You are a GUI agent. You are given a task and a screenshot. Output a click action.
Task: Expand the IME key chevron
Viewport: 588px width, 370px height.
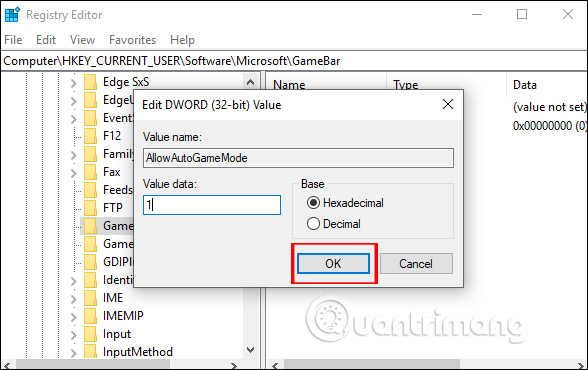click(74, 299)
